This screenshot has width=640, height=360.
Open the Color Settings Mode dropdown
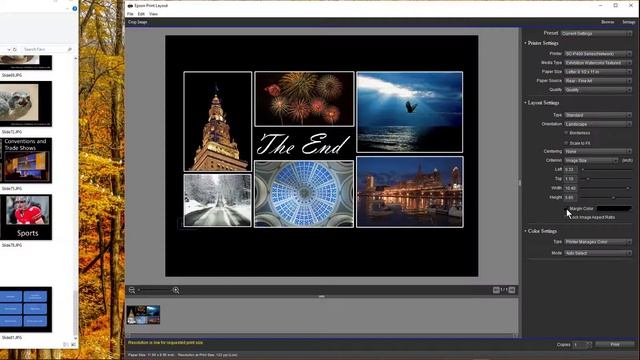pyautogui.click(x=598, y=253)
